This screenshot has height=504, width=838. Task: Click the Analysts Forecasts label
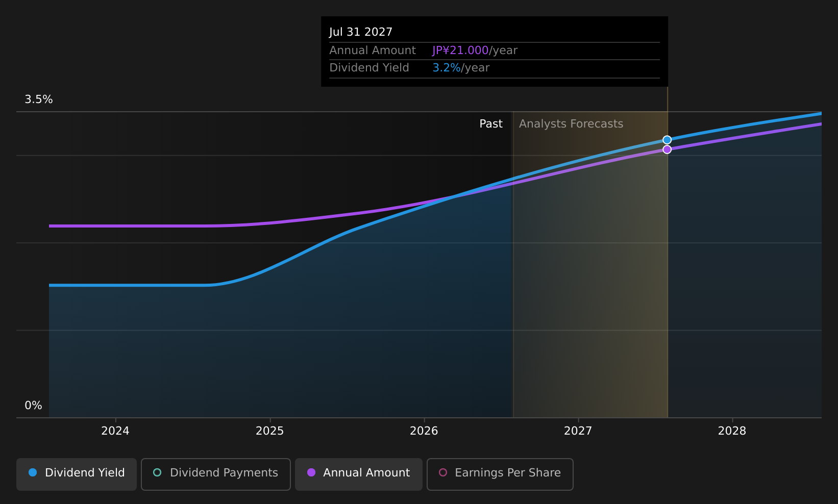[571, 124]
